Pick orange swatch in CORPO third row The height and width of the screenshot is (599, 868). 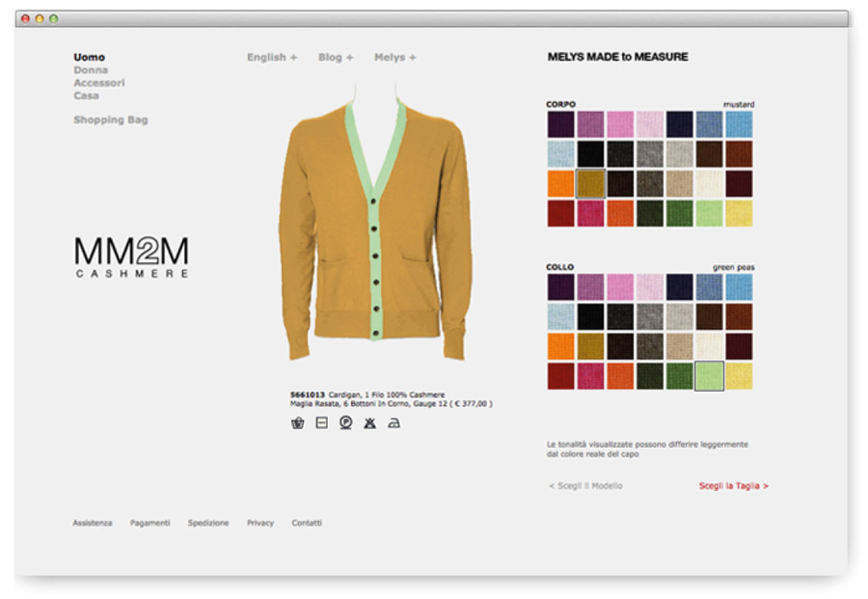[560, 184]
